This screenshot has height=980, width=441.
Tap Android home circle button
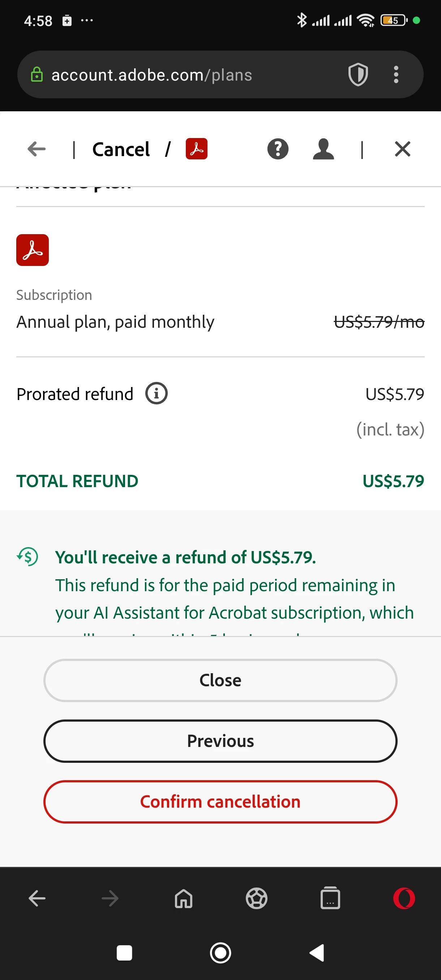coord(220,953)
